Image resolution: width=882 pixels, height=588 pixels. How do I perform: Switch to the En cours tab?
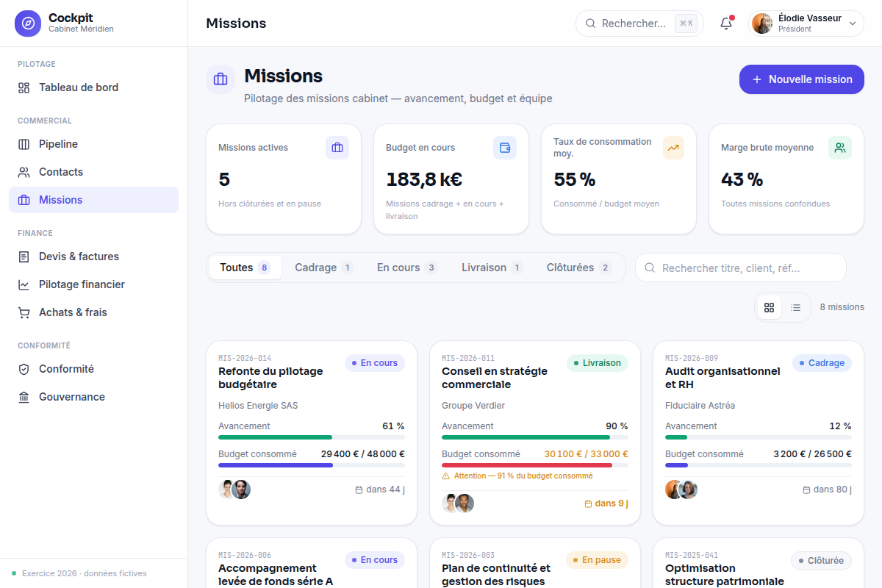coord(407,268)
